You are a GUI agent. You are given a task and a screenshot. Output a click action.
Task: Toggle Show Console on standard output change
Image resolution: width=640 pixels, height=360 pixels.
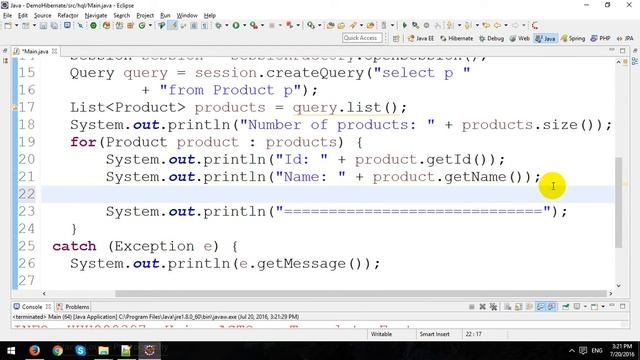540,307
